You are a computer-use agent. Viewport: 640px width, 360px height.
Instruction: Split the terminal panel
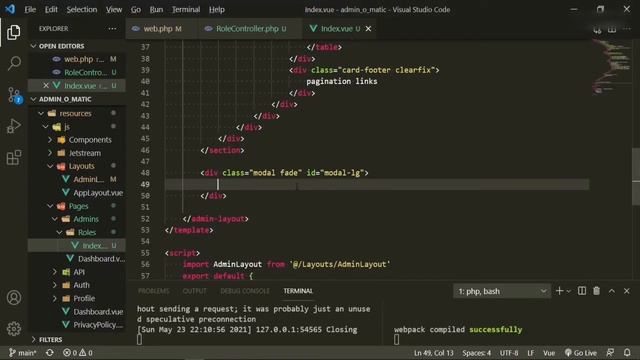pos(582,291)
